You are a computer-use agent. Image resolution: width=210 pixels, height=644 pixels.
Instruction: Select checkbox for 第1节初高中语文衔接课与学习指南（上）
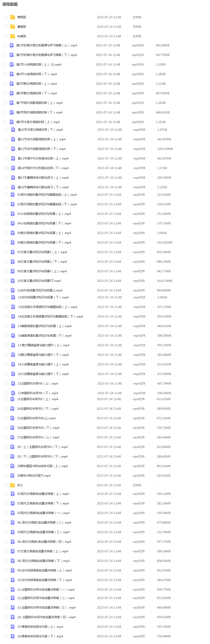[x=5, y=46]
